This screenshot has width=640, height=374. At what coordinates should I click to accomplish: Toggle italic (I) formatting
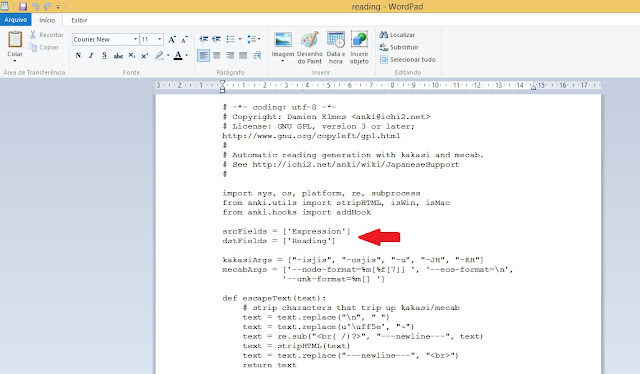pyautogui.click(x=91, y=56)
